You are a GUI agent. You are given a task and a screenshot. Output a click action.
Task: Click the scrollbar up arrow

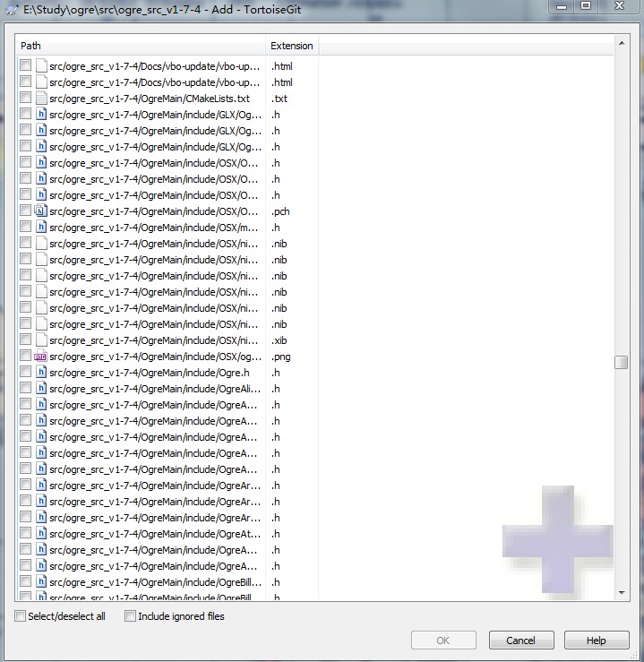coord(622,43)
